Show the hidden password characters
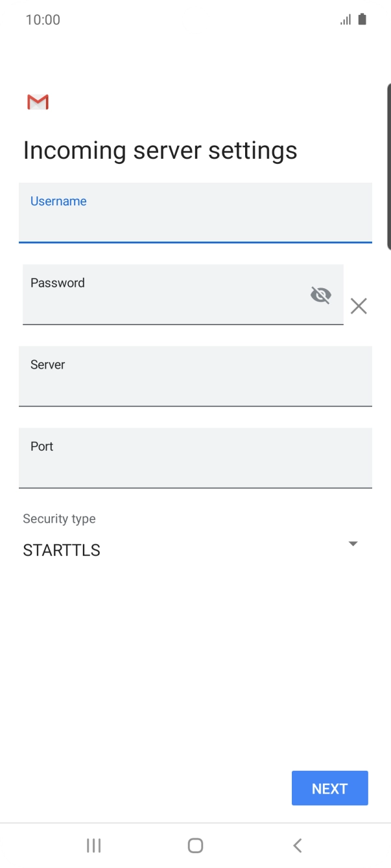Screen dimensions: 391x868 pyautogui.click(x=321, y=295)
